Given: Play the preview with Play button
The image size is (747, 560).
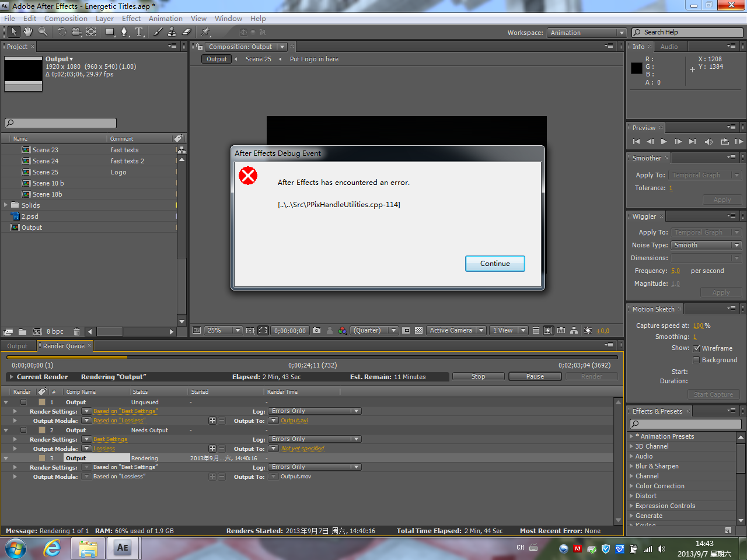Looking at the screenshot, I should pos(664,141).
